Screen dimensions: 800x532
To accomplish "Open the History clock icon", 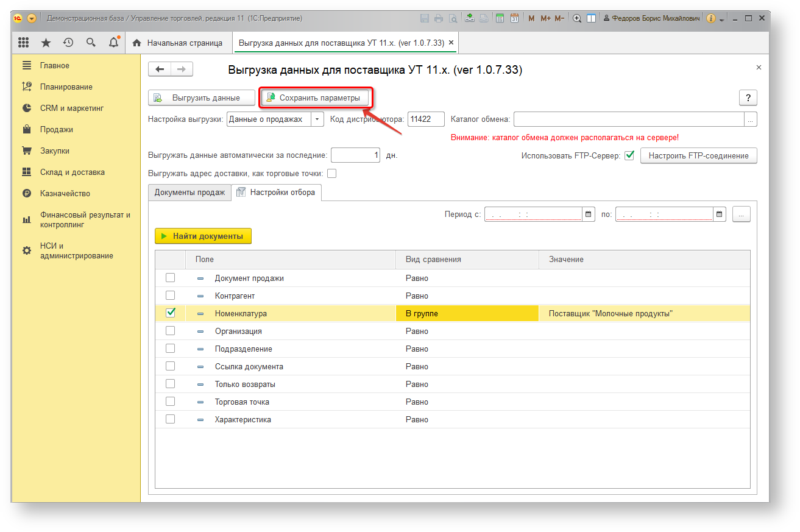I will (68, 43).
